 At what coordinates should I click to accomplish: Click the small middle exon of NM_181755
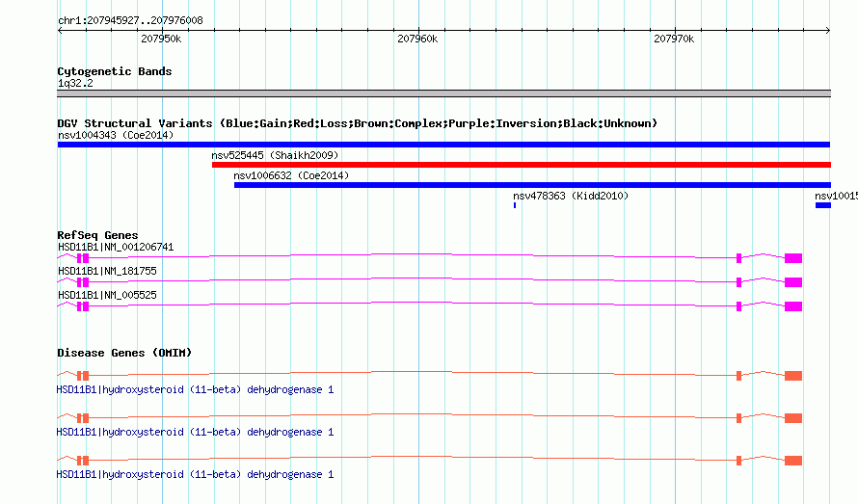tap(738, 282)
